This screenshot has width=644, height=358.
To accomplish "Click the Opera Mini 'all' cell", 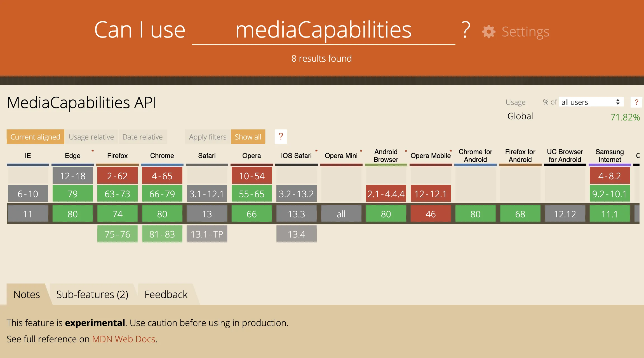I will tap(341, 214).
